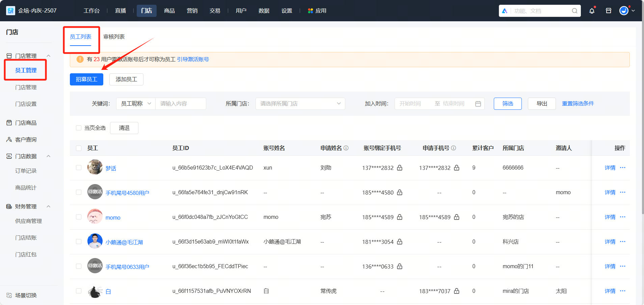Open 直播 in the top navigation
The width and height of the screenshot is (644, 305).
[120, 11]
